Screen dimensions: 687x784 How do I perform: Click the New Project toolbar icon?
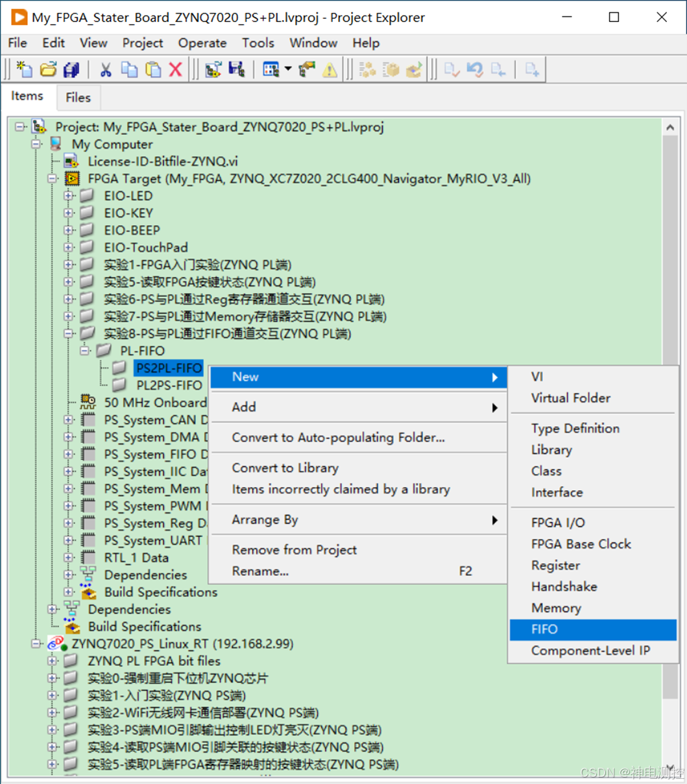click(25, 69)
